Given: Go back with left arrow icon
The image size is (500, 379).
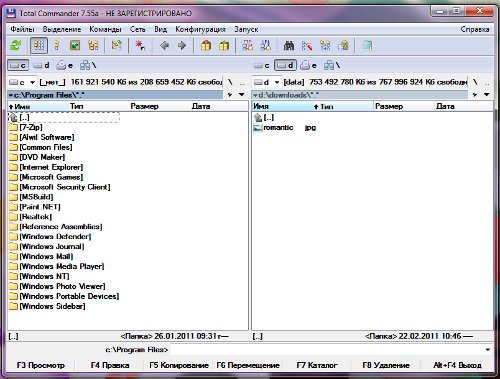Looking at the screenshot, I should 164,45.
